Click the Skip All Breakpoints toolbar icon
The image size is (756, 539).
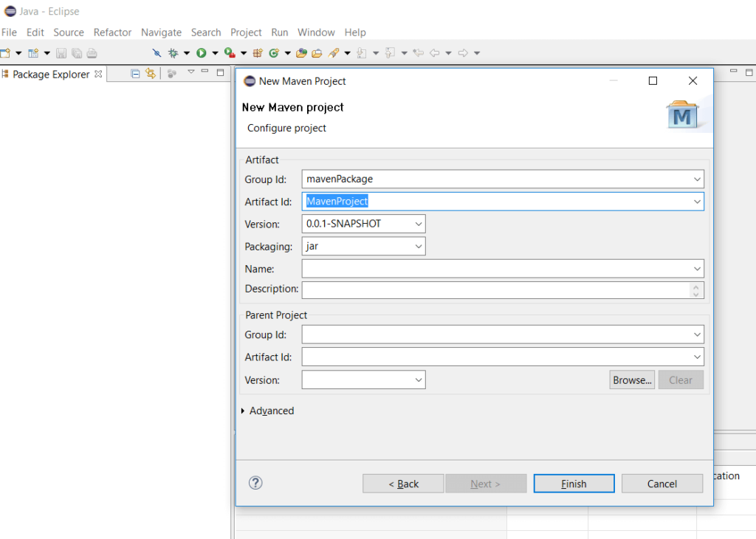(157, 52)
